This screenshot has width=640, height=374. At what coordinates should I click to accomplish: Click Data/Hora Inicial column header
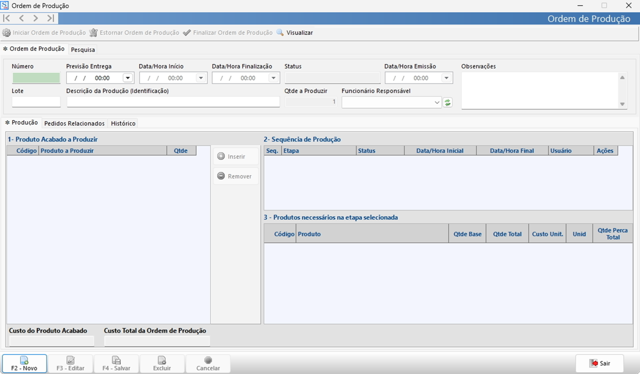click(440, 151)
